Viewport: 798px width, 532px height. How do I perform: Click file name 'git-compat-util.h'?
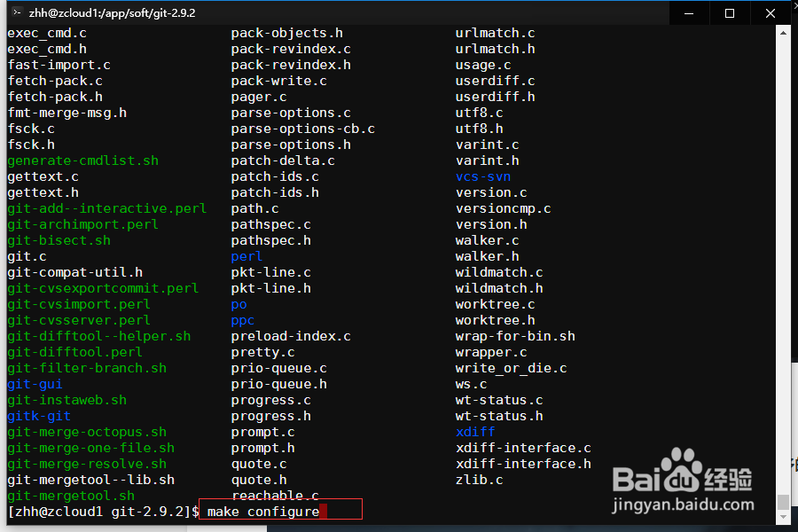click(x=74, y=272)
